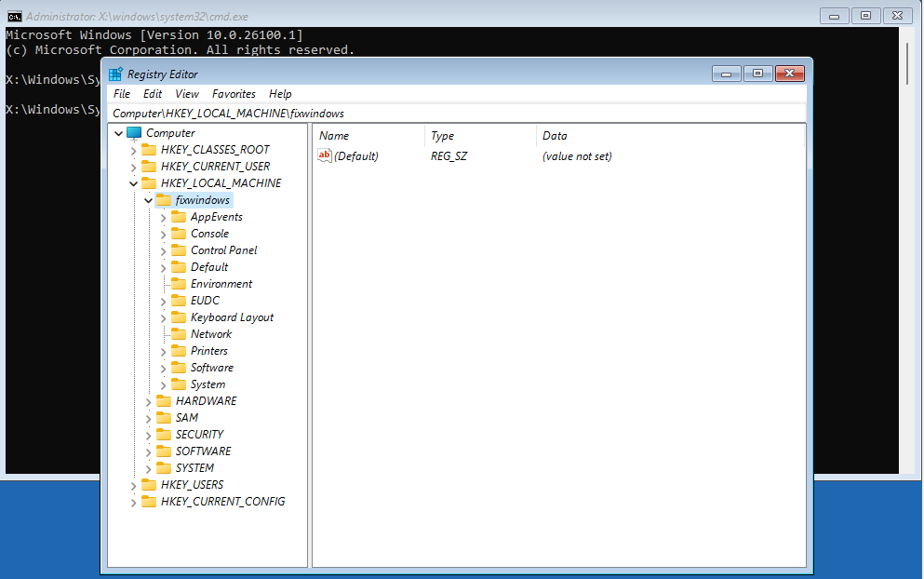
Task: Minimize the Registry Editor window
Action: [x=727, y=74]
